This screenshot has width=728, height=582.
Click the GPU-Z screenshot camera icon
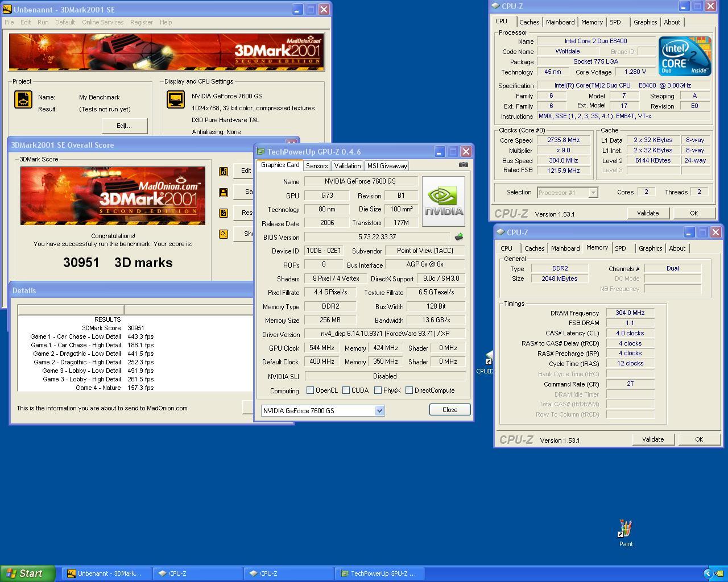[x=464, y=165]
